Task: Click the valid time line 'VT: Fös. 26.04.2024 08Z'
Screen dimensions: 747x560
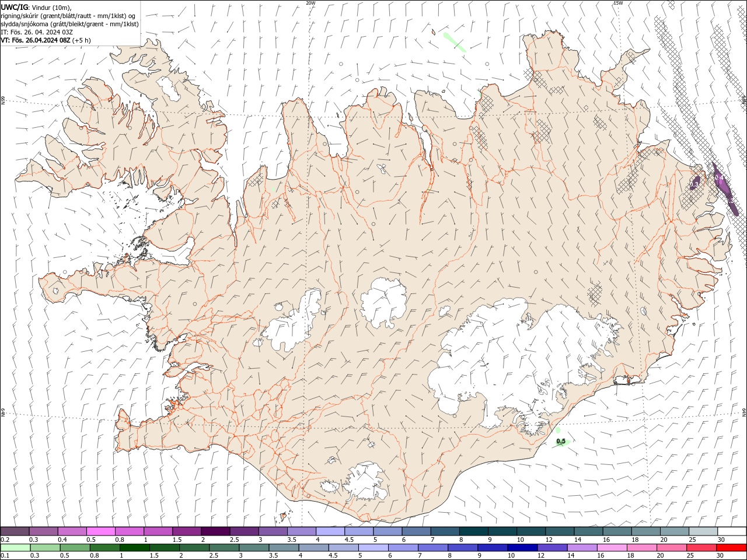Action: click(x=36, y=40)
